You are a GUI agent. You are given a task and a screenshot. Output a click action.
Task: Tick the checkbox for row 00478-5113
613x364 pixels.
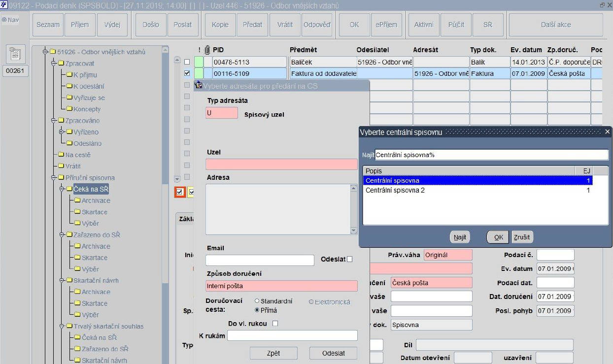click(187, 62)
